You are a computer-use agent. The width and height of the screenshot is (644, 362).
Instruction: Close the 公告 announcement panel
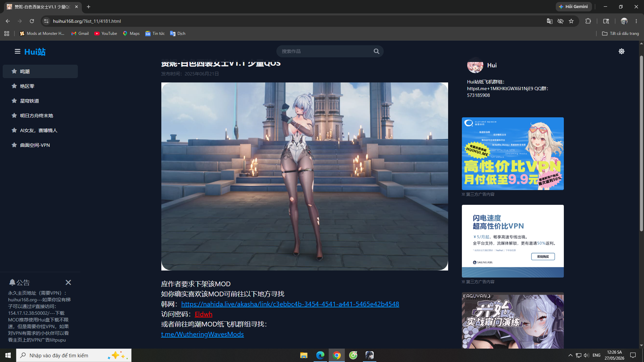click(68, 283)
